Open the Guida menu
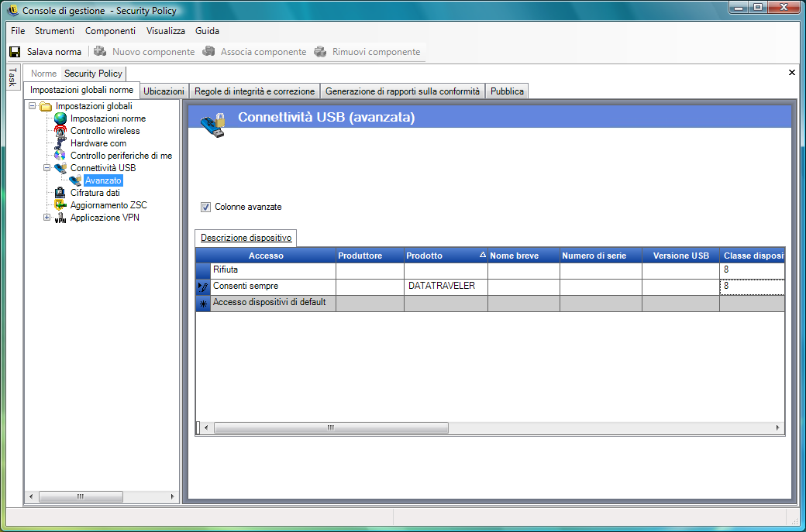806x532 pixels. tap(207, 31)
